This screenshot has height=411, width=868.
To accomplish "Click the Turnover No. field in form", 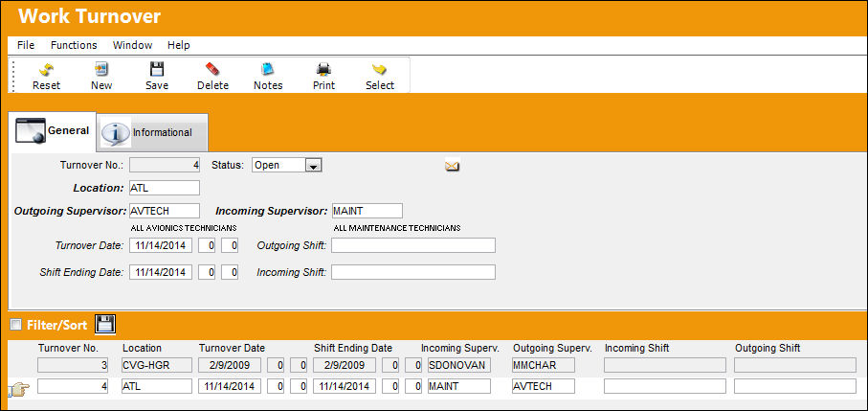I will [165, 165].
